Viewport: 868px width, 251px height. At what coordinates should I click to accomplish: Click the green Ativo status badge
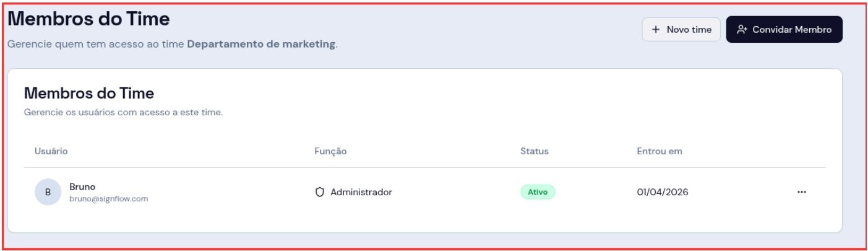pyautogui.click(x=538, y=192)
